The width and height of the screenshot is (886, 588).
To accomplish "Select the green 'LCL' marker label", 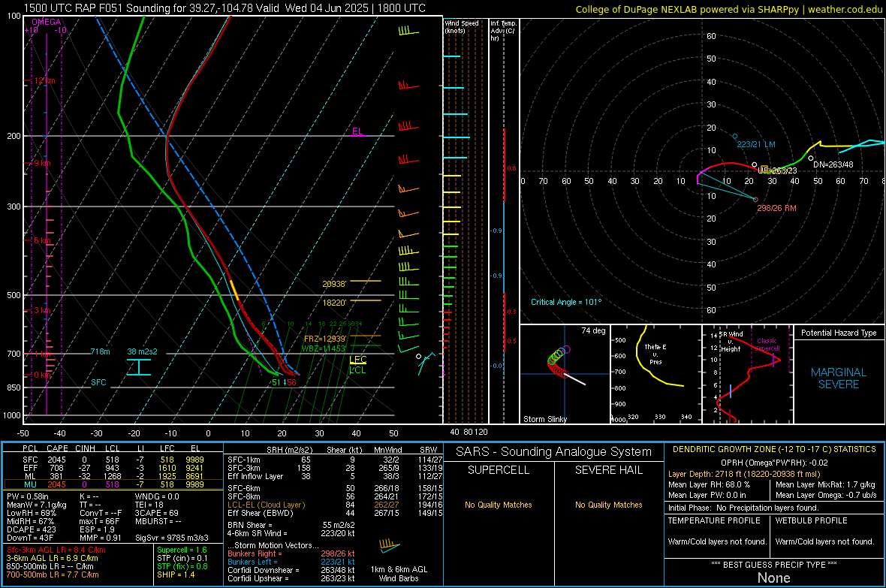I will (x=357, y=370).
